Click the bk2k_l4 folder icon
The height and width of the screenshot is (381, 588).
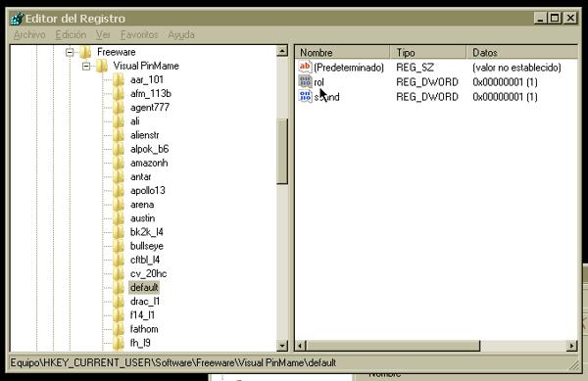pos(119,232)
